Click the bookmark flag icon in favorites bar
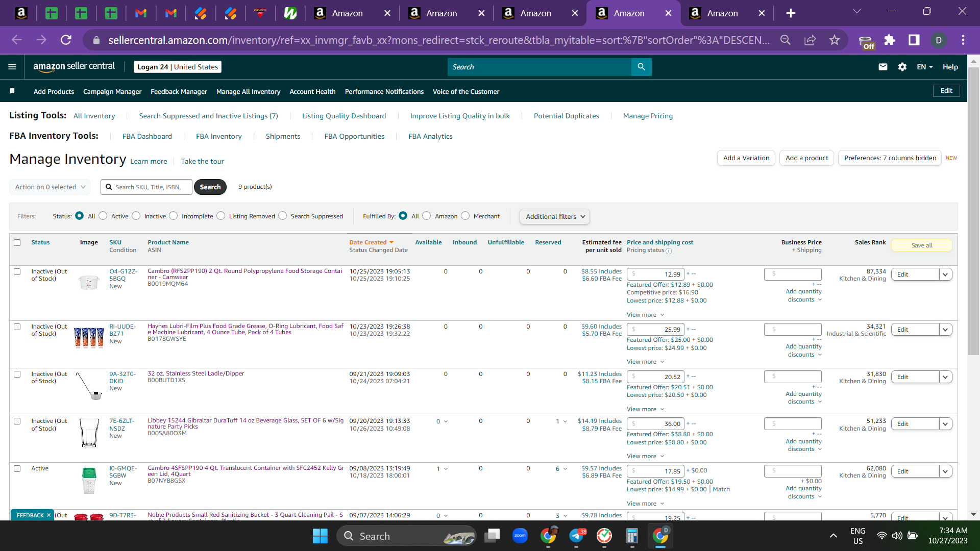This screenshot has width=980, height=551. click(12, 91)
